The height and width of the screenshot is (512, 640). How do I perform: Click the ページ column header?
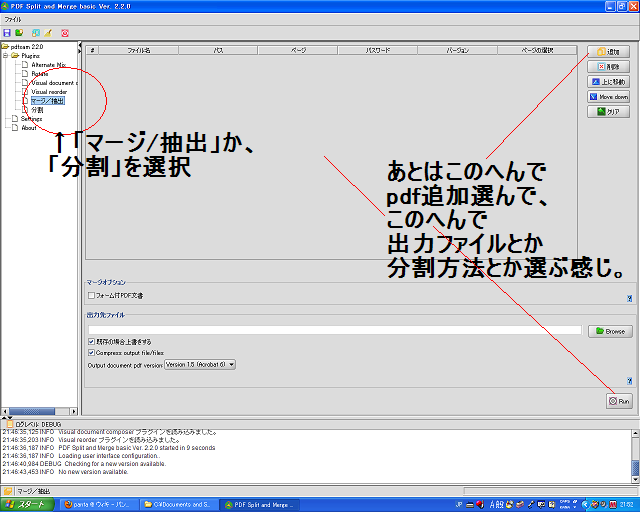298,50
